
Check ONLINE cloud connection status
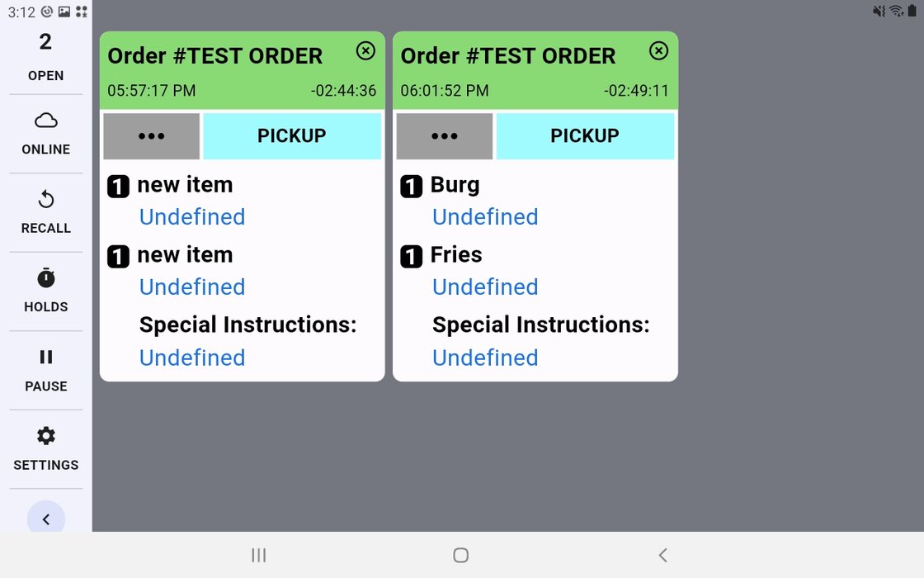(x=45, y=134)
